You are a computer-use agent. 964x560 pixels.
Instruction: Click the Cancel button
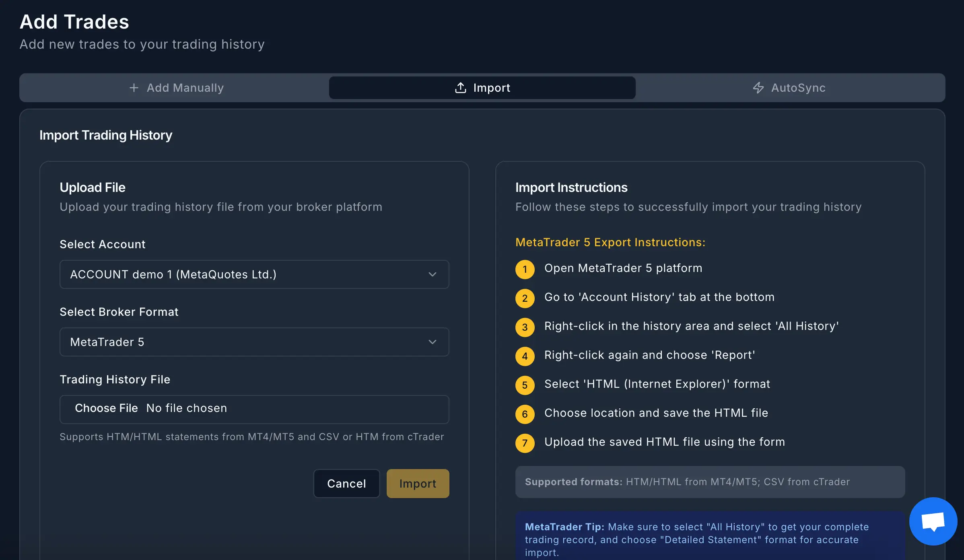pos(346,484)
